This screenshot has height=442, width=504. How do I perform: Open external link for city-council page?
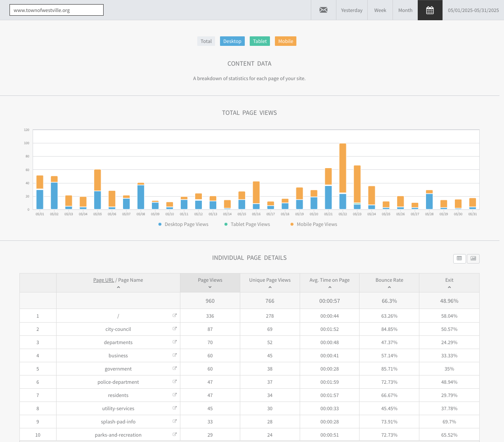tap(175, 329)
